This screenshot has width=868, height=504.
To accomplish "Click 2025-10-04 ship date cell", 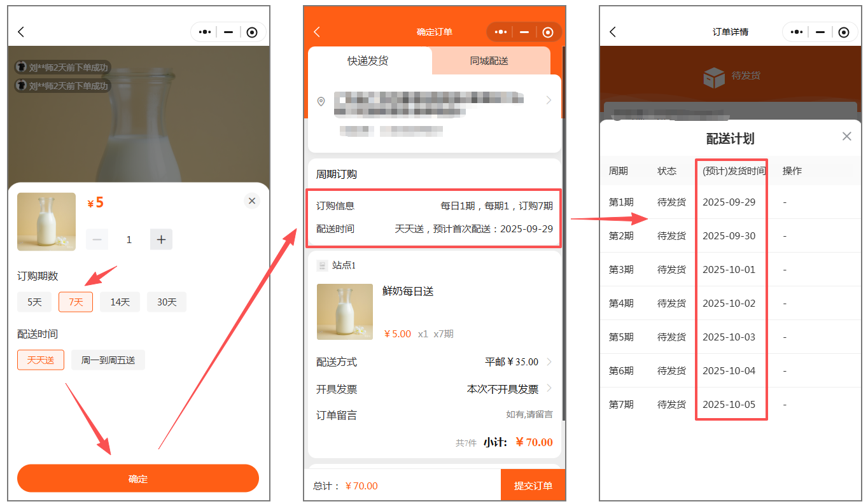I will pyautogui.click(x=729, y=371).
